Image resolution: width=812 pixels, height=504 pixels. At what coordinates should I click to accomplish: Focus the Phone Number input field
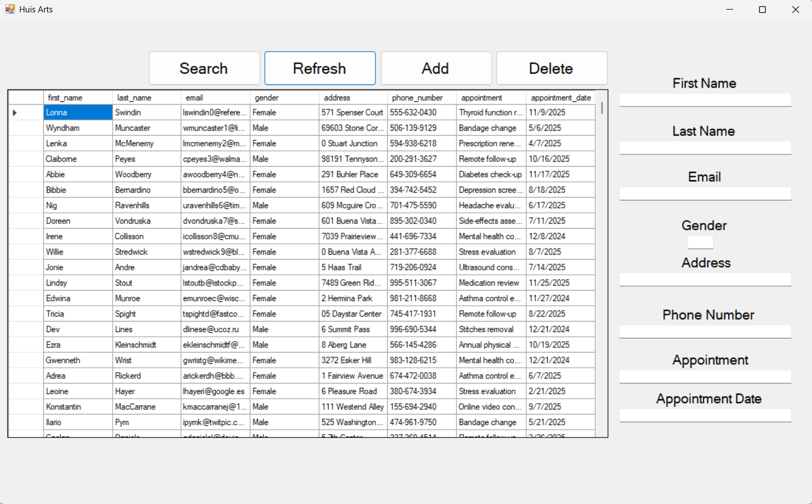click(x=705, y=332)
